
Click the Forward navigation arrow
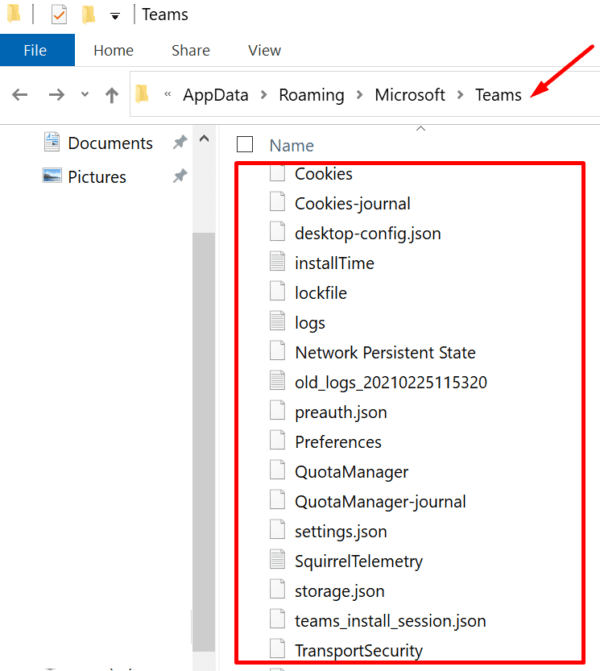click(x=56, y=95)
